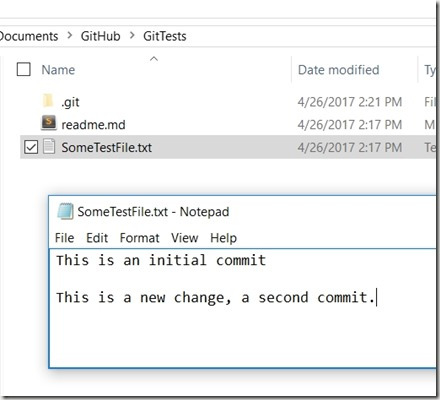Sort files by the Name column header
Screen dimensions: 440x400
(58, 70)
